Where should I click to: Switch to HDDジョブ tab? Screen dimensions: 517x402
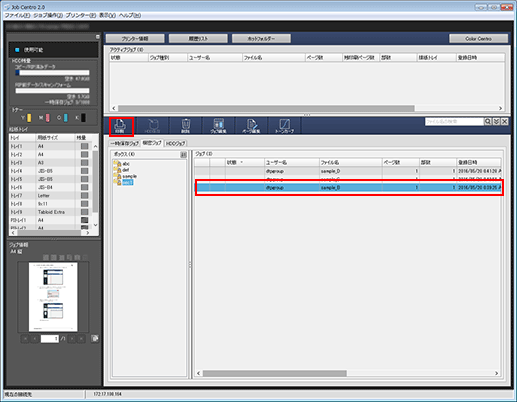[x=175, y=143]
